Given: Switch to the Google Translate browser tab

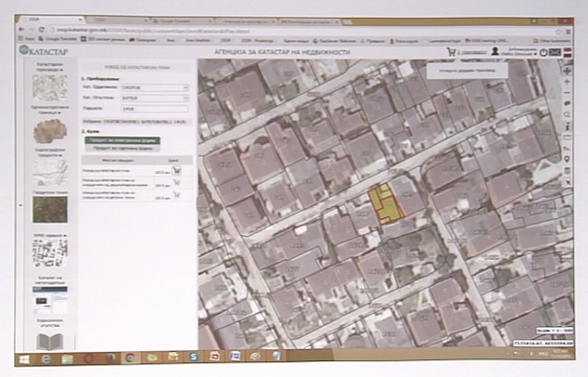Looking at the screenshot, I should (x=181, y=21).
